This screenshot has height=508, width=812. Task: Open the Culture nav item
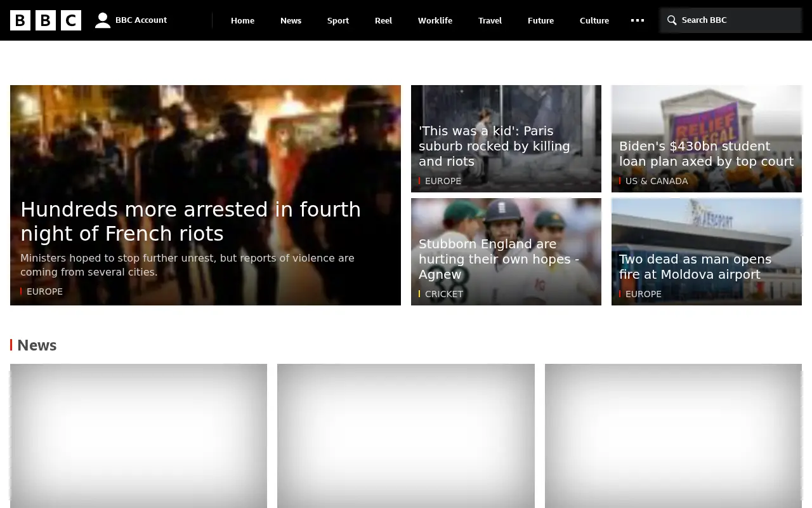coord(594,20)
